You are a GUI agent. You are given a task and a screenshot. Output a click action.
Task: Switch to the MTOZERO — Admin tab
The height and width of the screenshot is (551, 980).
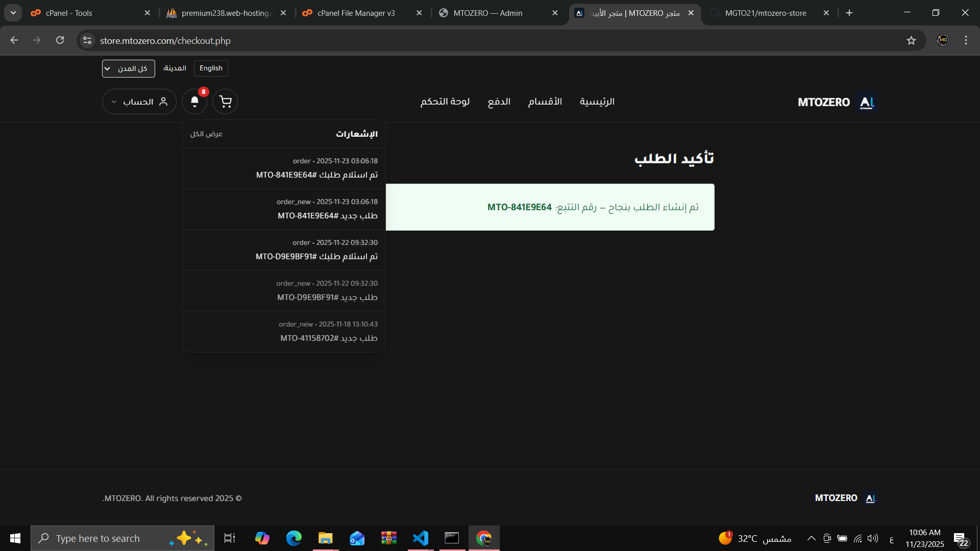point(487,13)
